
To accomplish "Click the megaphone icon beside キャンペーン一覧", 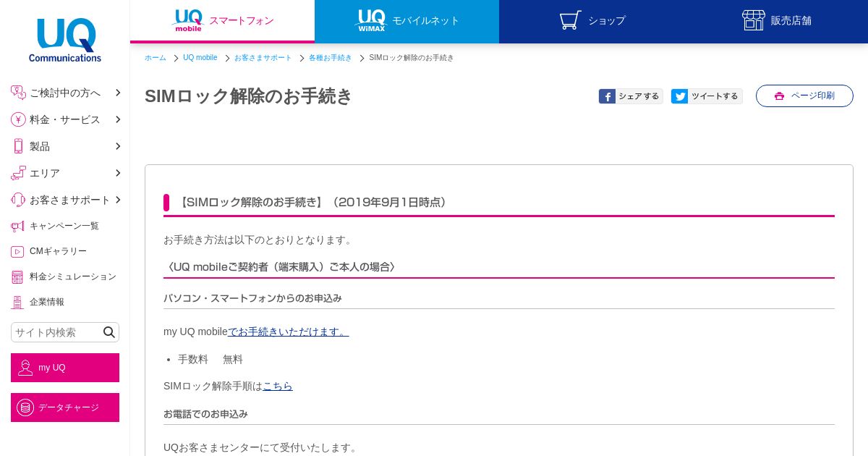I will click(x=17, y=226).
